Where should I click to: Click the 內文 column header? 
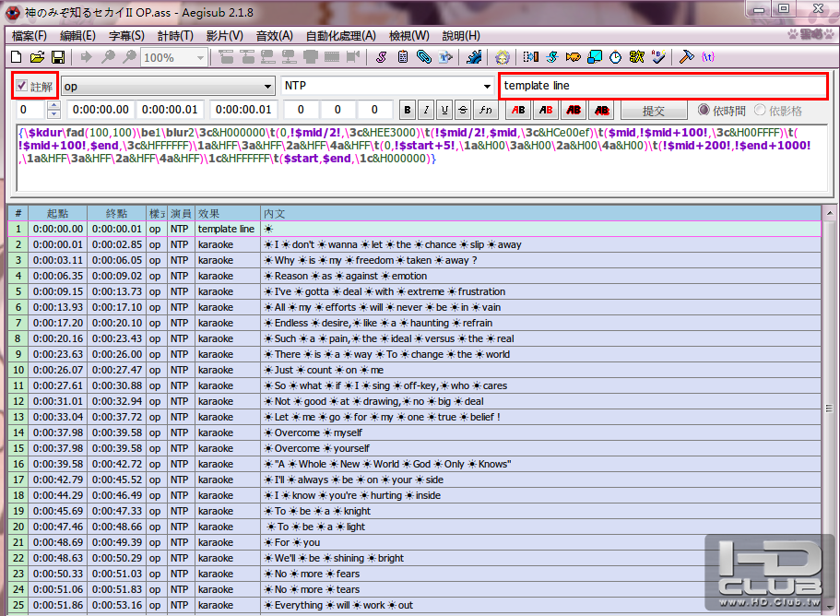[x=540, y=213]
